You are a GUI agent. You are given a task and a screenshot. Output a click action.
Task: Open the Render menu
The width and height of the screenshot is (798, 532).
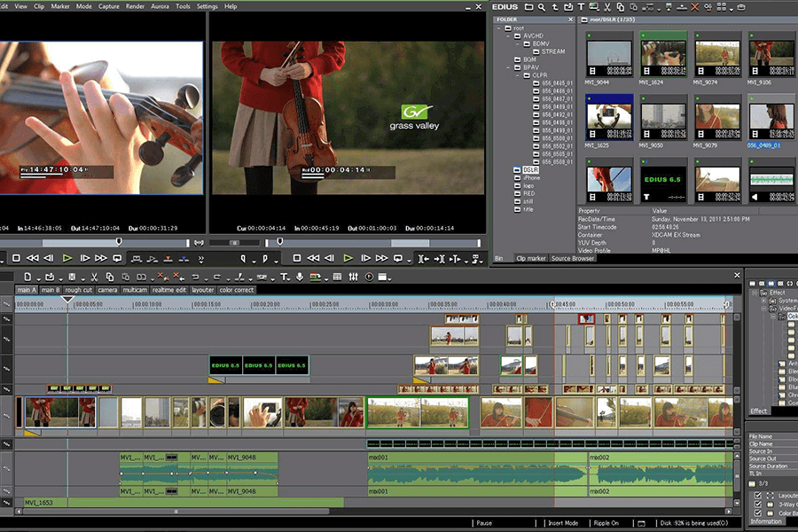tap(136, 6)
